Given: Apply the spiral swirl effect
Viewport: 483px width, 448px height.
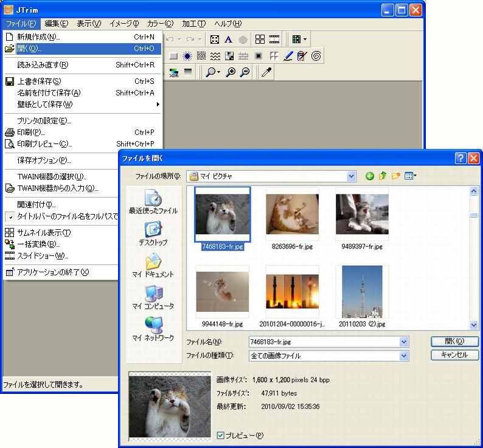Looking at the screenshot, I should 316,56.
